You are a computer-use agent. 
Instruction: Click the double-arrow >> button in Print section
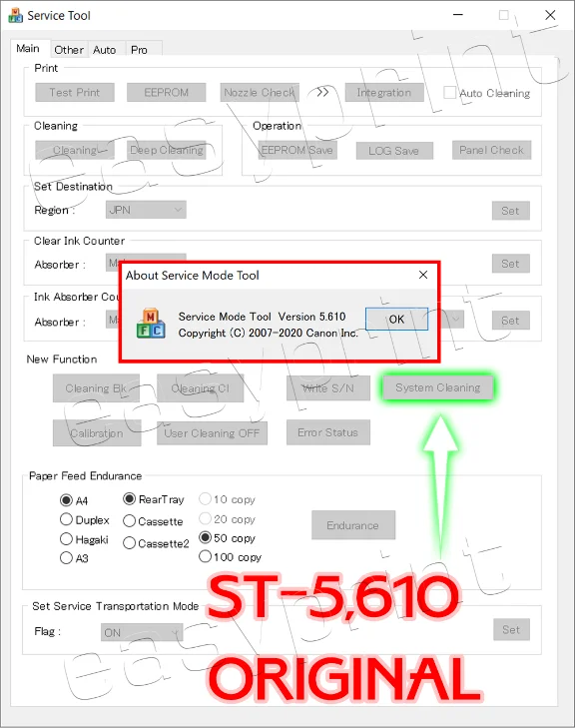pyautogui.click(x=322, y=92)
